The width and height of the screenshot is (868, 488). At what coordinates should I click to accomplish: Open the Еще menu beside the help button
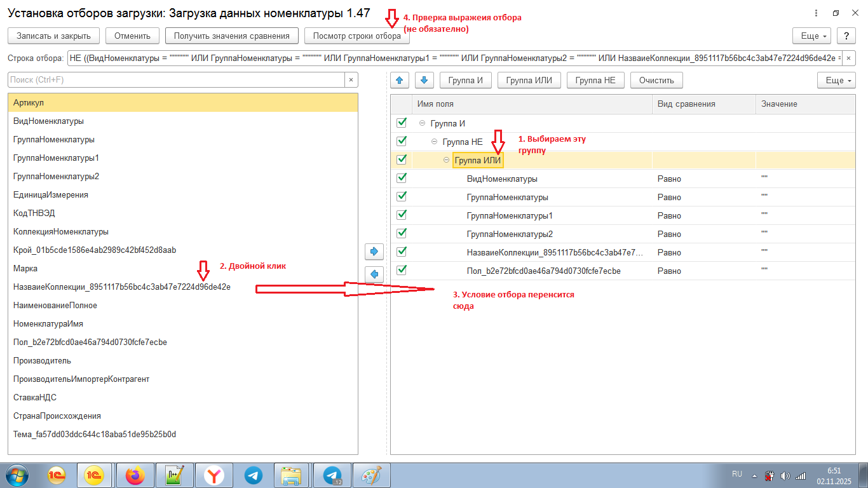tap(812, 36)
